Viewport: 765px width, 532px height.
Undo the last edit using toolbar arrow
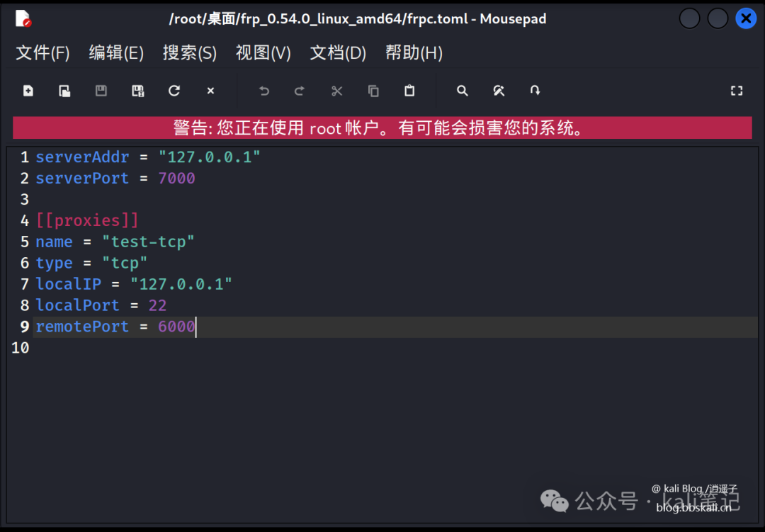(x=264, y=91)
